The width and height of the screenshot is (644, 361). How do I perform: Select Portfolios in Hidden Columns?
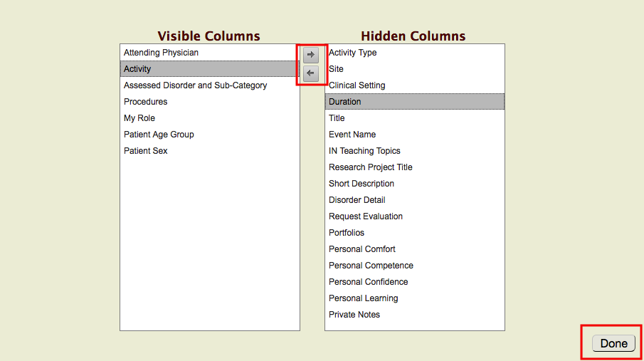tap(415, 233)
